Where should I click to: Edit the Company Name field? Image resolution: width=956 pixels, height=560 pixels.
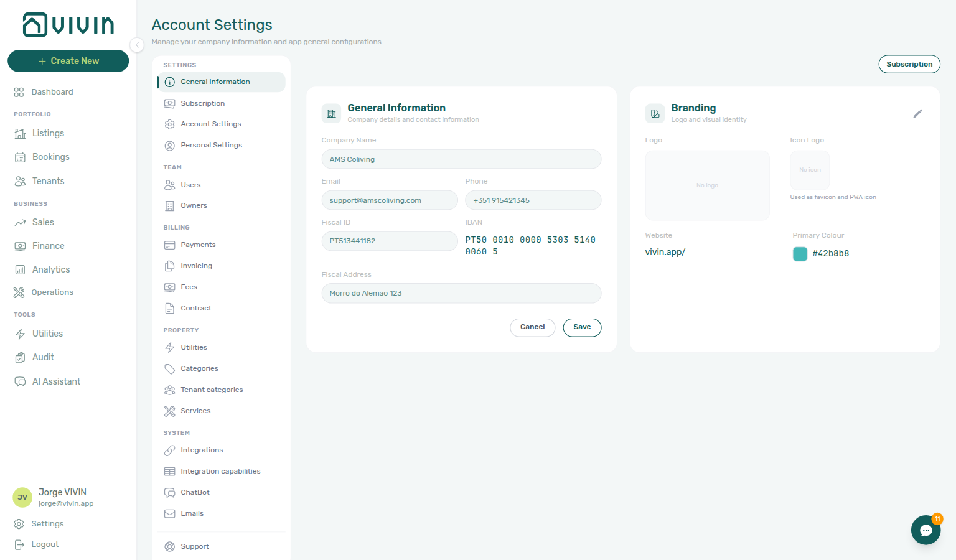(x=461, y=159)
